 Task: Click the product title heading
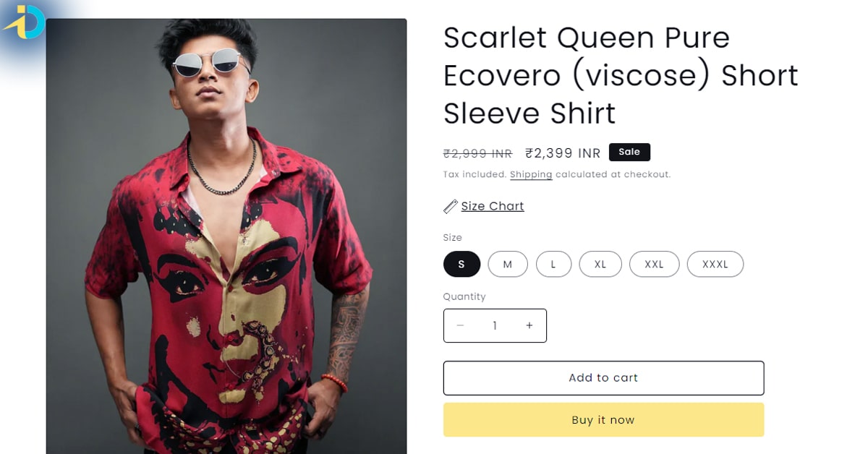click(621, 76)
